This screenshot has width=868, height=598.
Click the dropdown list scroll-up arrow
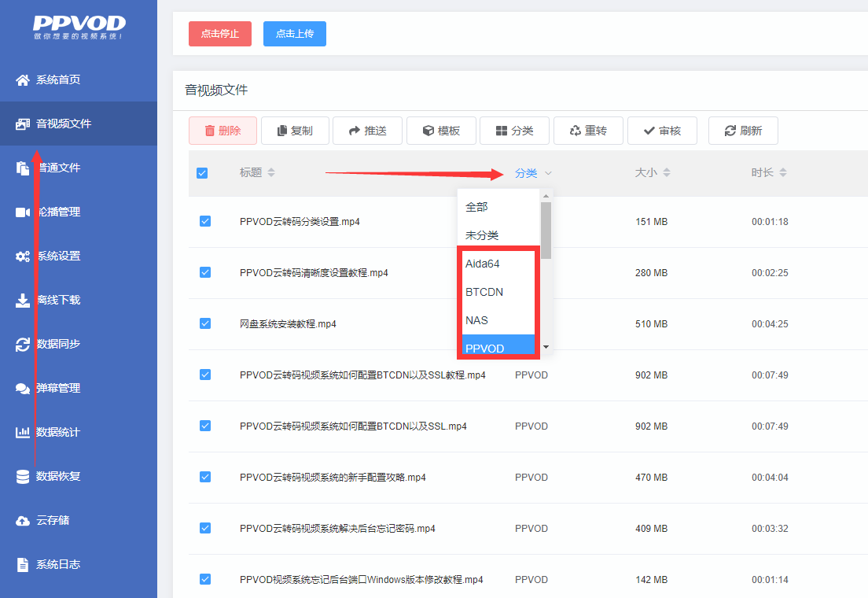[546, 196]
